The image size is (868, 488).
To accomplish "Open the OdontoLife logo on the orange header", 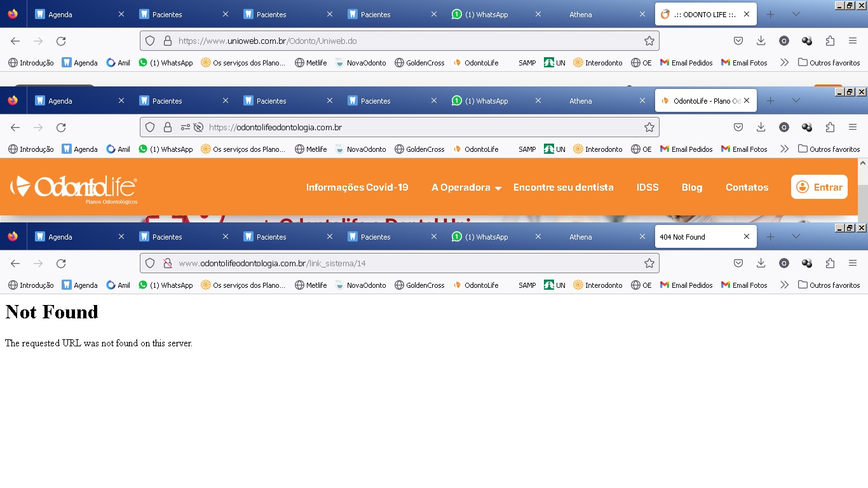I will click(74, 189).
